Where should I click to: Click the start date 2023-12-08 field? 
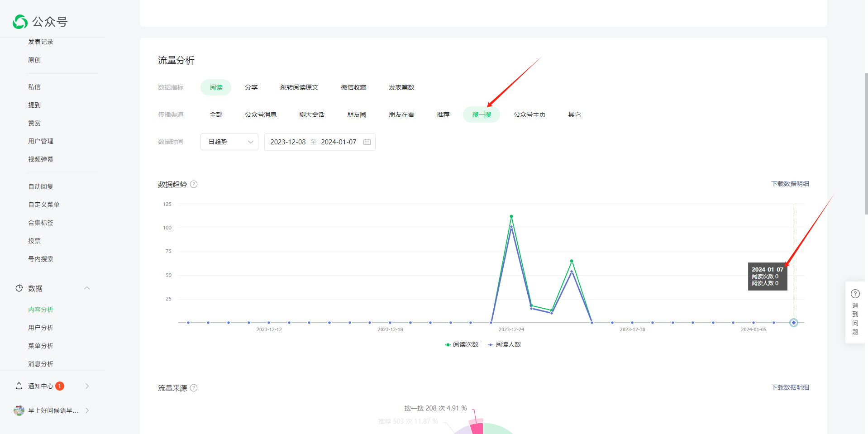pos(288,142)
